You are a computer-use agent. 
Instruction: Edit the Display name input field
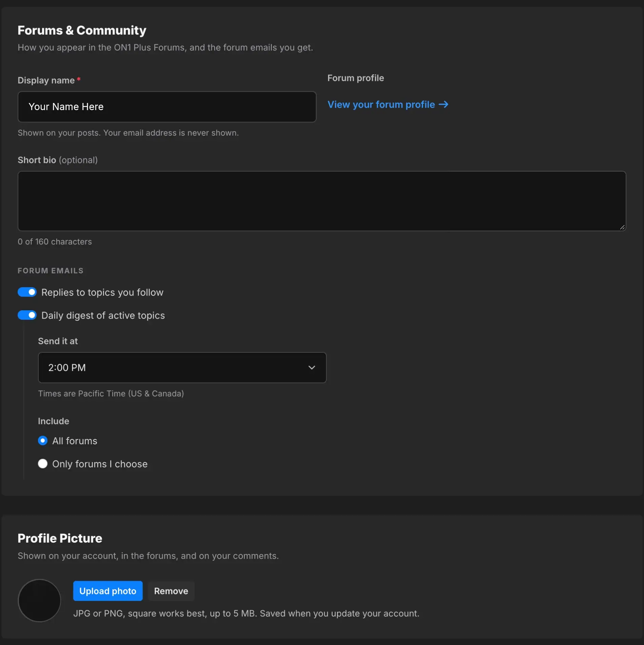pyautogui.click(x=167, y=107)
